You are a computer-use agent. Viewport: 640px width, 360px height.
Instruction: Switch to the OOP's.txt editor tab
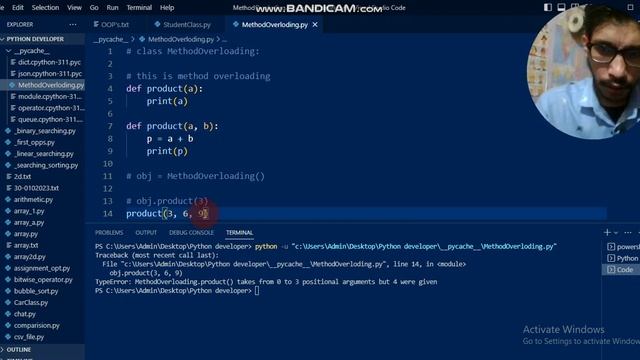(x=111, y=24)
